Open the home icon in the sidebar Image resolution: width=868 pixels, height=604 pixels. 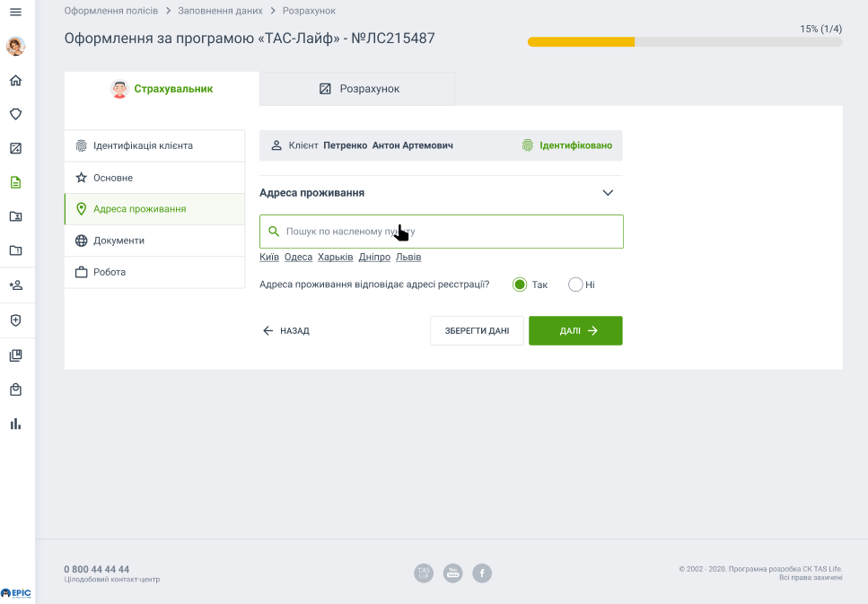point(14,80)
